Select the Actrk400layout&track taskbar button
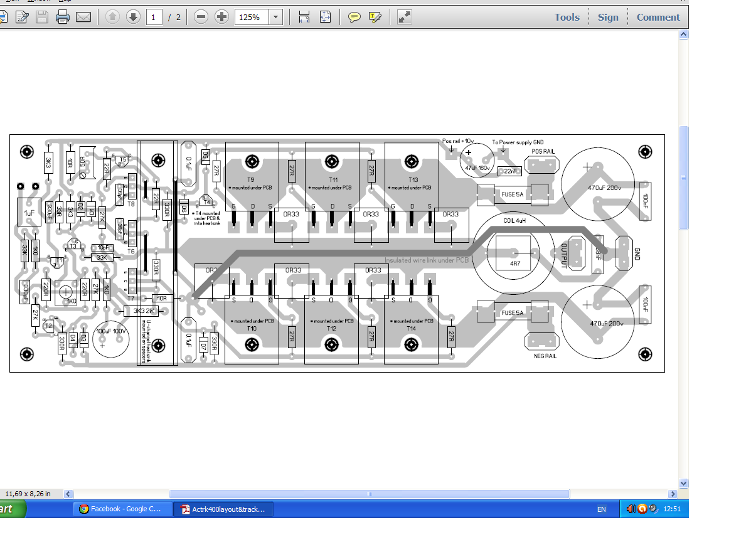 224,509
